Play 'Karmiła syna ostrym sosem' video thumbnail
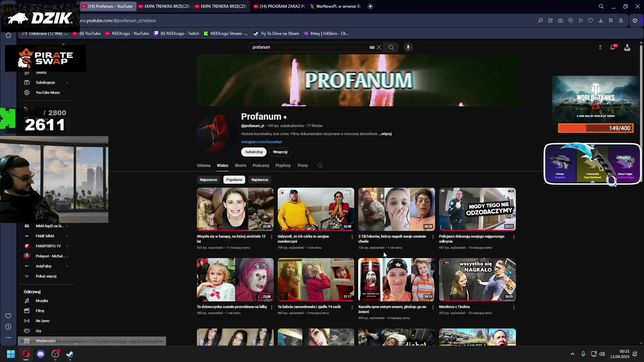This screenshot has width=644, height=362. tap(396, 280)
